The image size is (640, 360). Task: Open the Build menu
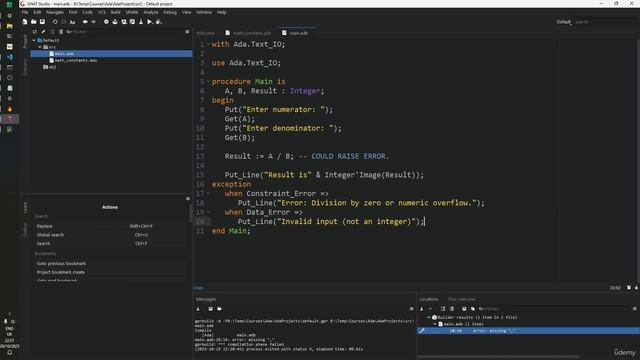116,12
